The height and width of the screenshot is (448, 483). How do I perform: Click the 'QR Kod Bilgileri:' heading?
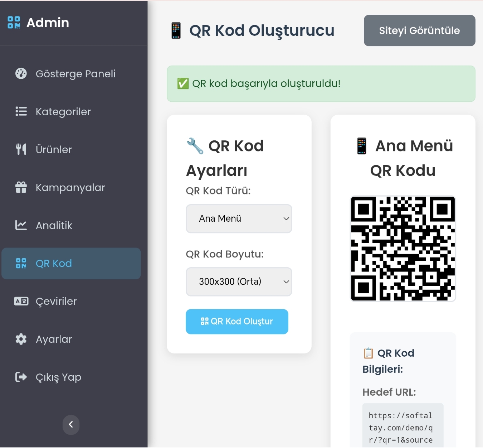pos(389,361)
